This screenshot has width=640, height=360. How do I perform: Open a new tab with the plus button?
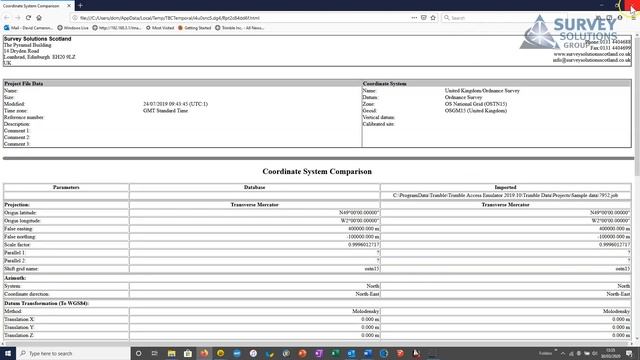pyautogui.click(x=80, y=6)
